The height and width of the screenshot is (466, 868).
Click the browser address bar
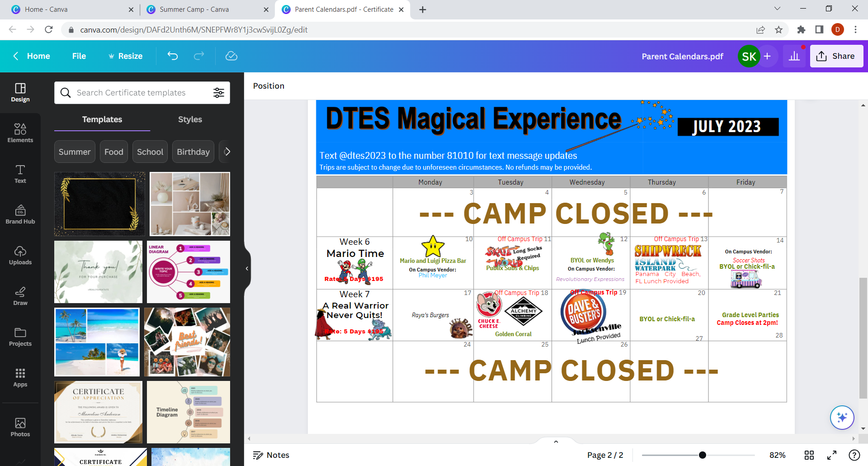coord(407,30)
